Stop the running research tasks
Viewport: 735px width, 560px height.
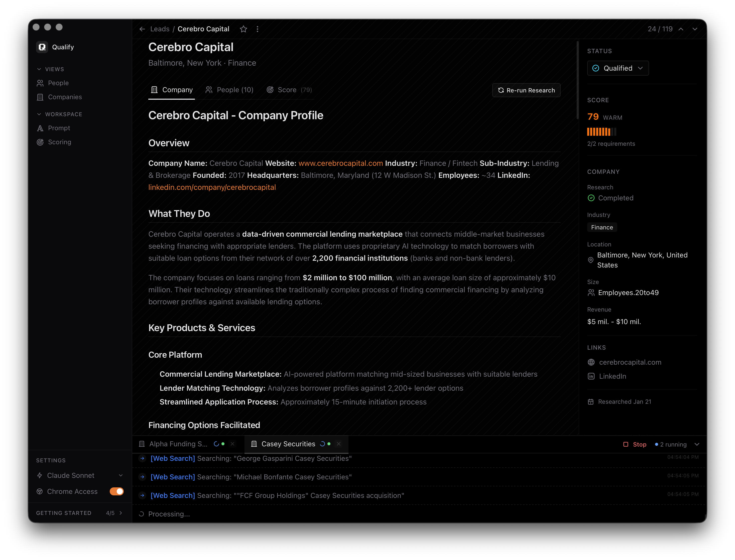(635, 444)
